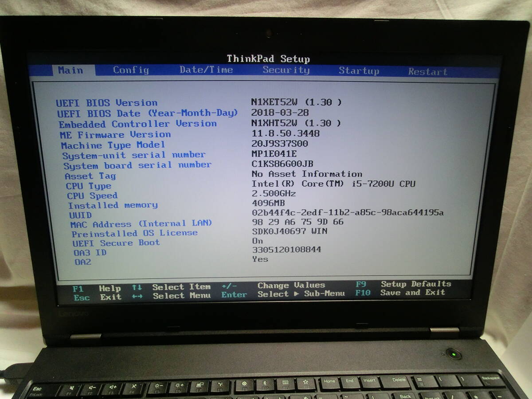The height and width of the screenshot is (399, 532).
Task: Select the CPU Speed label
Action: tap(92, 196)
